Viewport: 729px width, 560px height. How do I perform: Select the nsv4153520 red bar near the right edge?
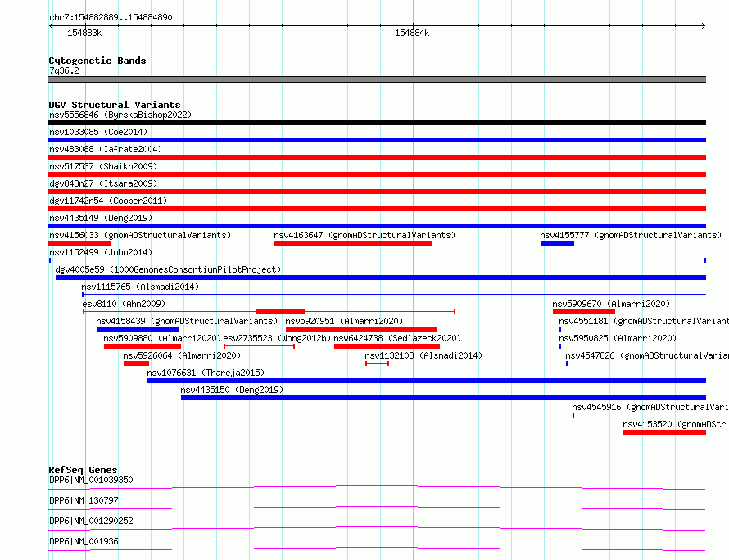click(x=665, y=432)
